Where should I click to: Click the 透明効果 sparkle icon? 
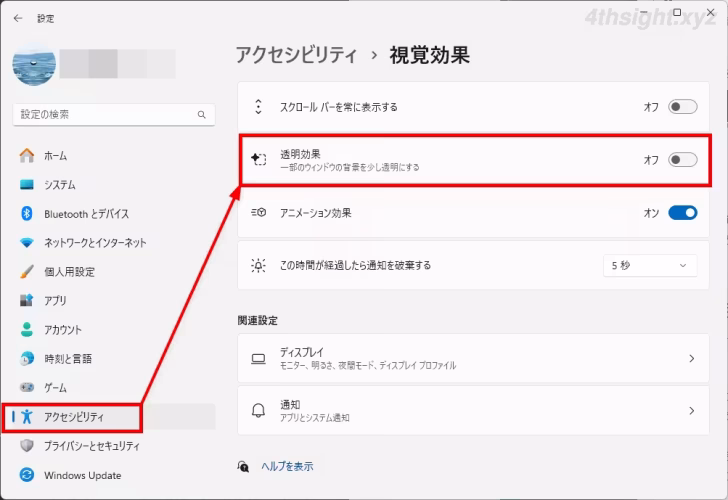(259, 159)
